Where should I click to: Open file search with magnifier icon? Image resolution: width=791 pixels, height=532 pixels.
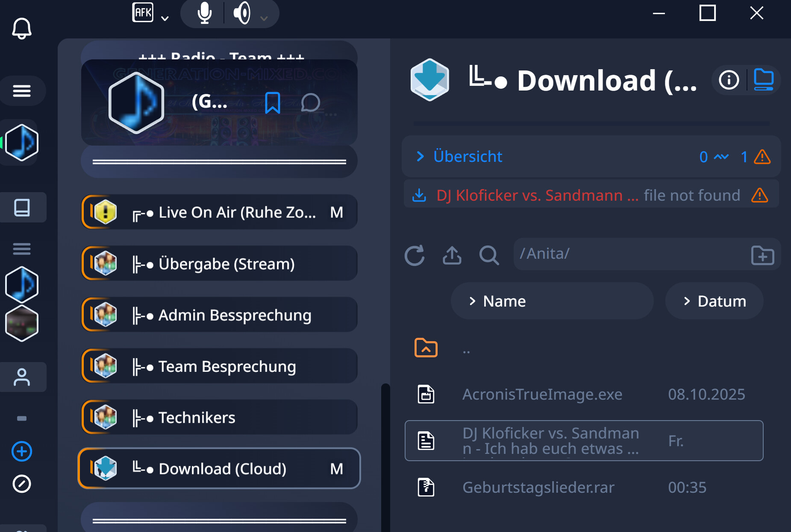tap(489, 255)
